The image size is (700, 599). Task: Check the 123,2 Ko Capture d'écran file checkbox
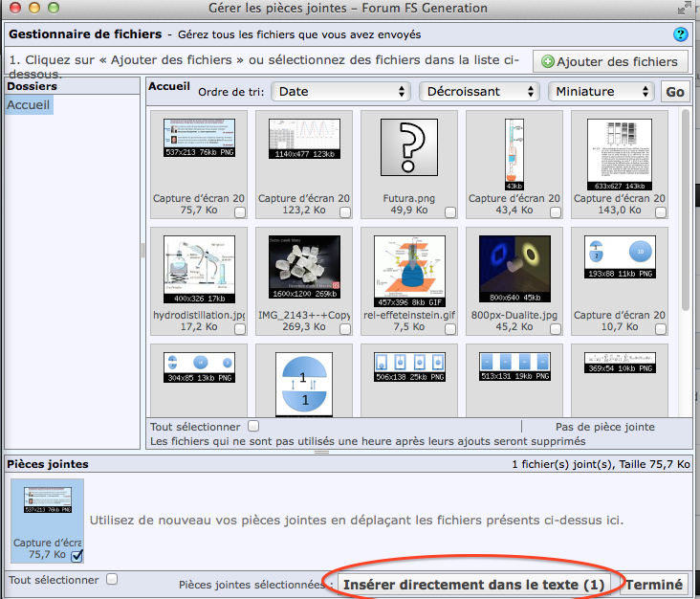345,212
